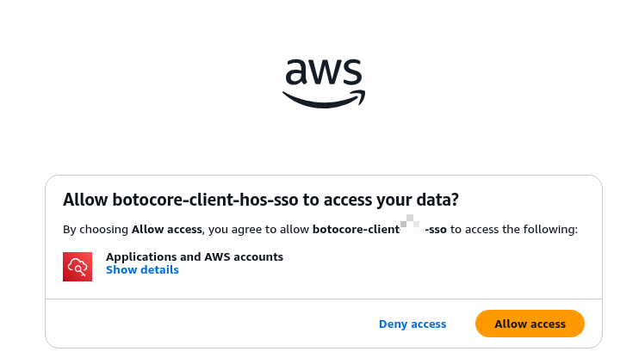Click "AWS accounts" in the permission label

[244, 256]
